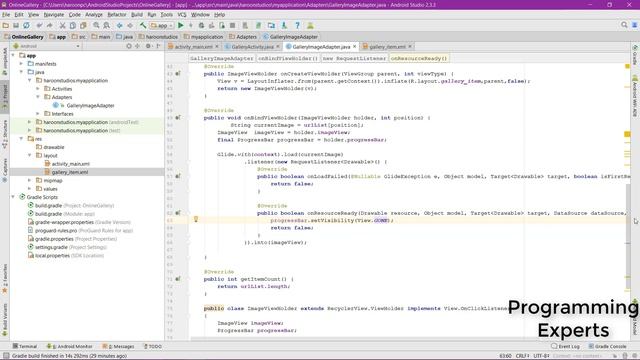Open the Event Log

point(565,346)
